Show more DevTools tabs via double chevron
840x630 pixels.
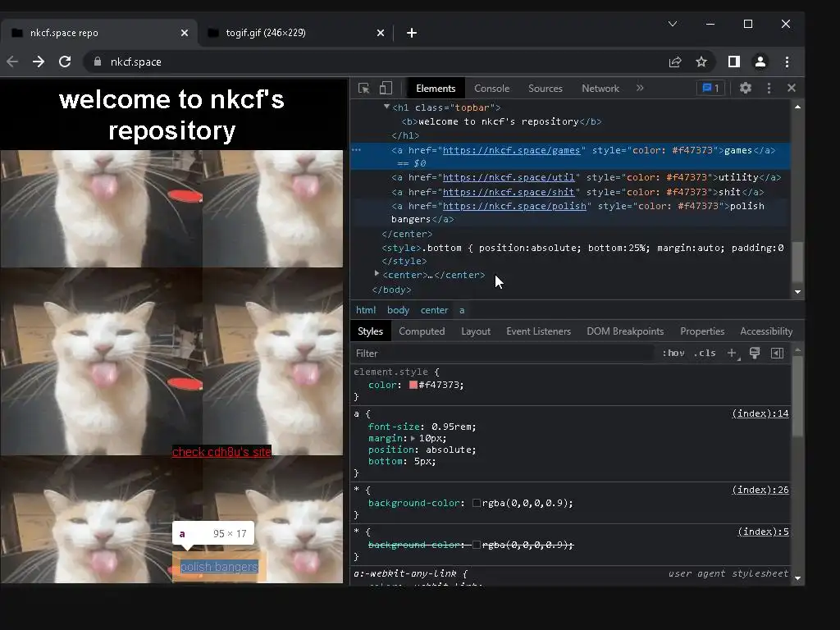pyautogui.click(x=640, y=88)
